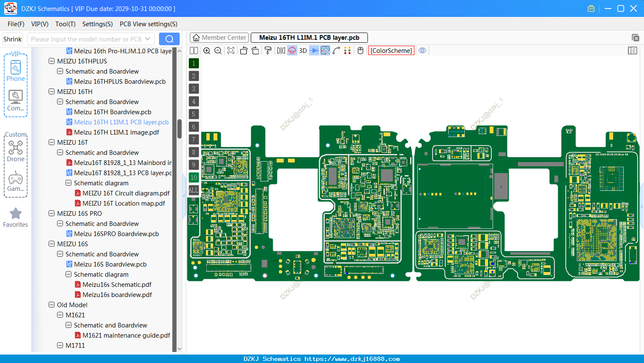Screen dimensions: 644x363
Task: Click the colored dots icon
Action: 347,51
